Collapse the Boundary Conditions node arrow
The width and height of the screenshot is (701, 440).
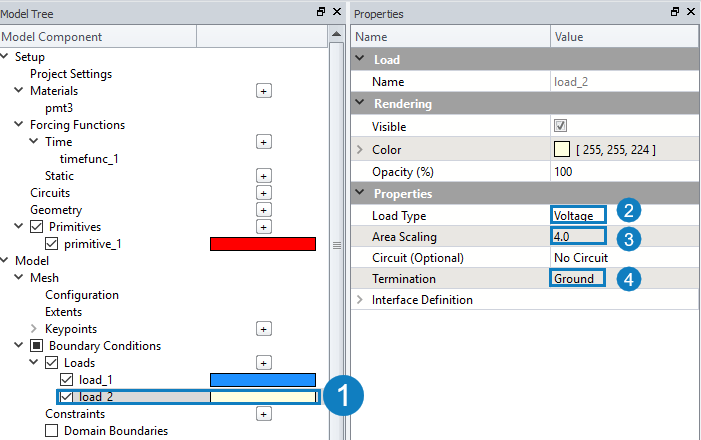pyautogui.click(x=19, y=345)
